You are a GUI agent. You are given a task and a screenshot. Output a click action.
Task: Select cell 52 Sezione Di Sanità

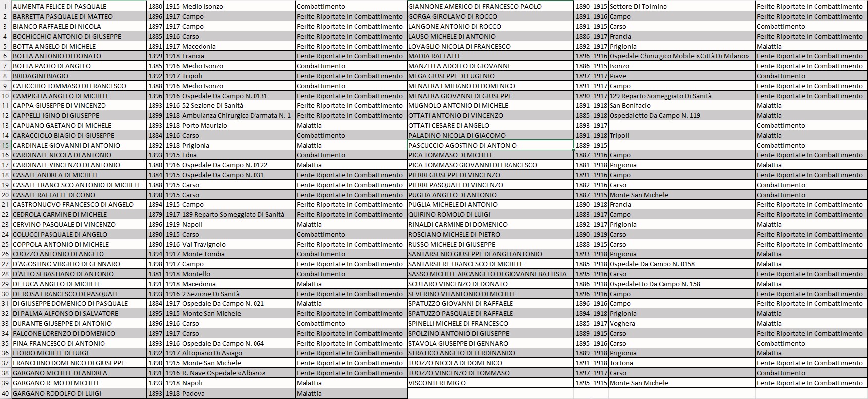pos(238,105)
